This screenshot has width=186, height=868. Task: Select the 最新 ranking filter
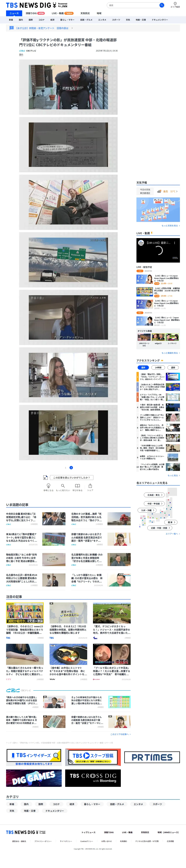[143, 367]
